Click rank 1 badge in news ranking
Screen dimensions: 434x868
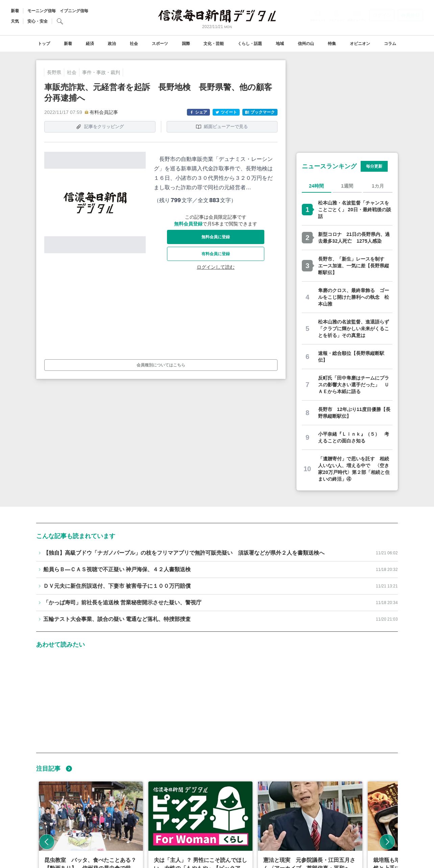pyautogui.click(x=307, y=210)
